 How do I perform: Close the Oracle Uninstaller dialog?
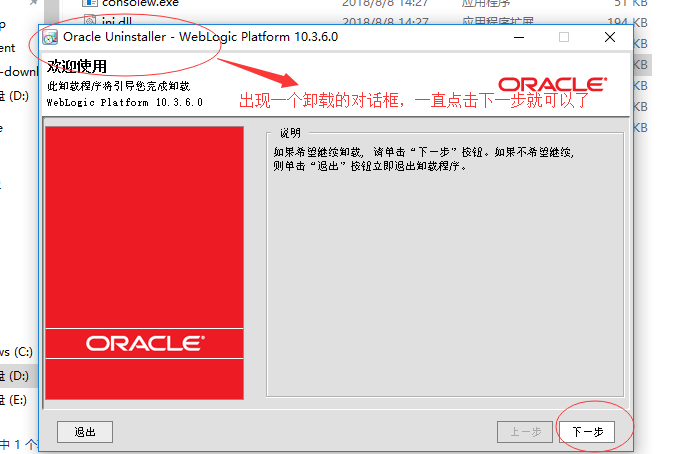610,37
